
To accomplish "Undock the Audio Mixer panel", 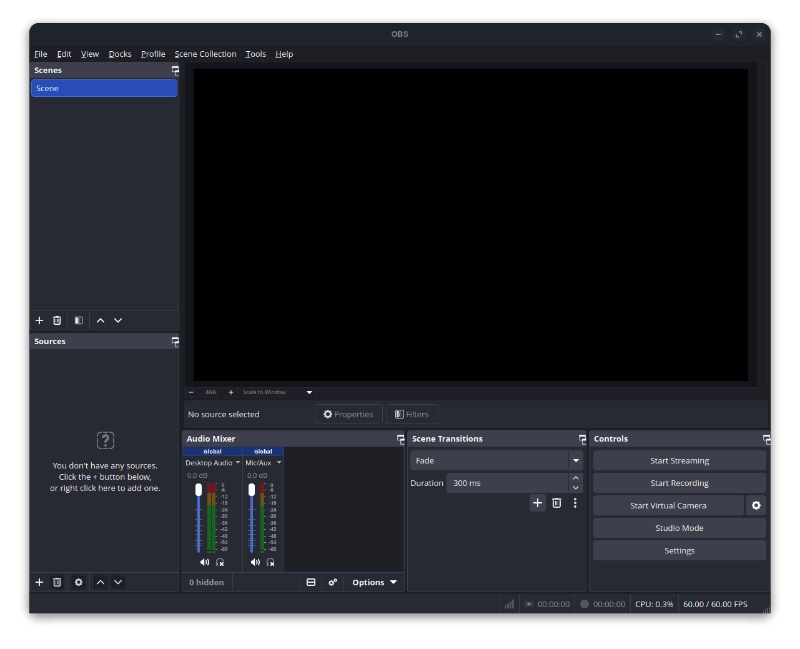I will coord(401,439).
